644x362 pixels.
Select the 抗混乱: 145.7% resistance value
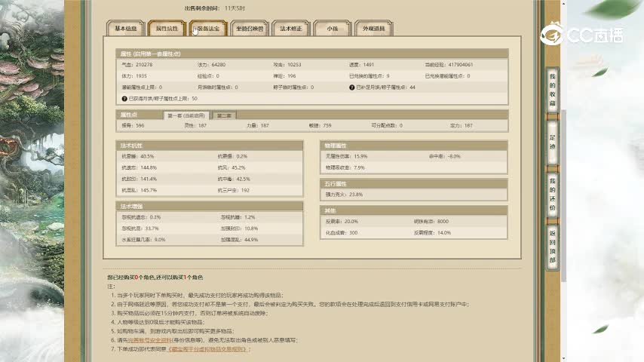140,190
